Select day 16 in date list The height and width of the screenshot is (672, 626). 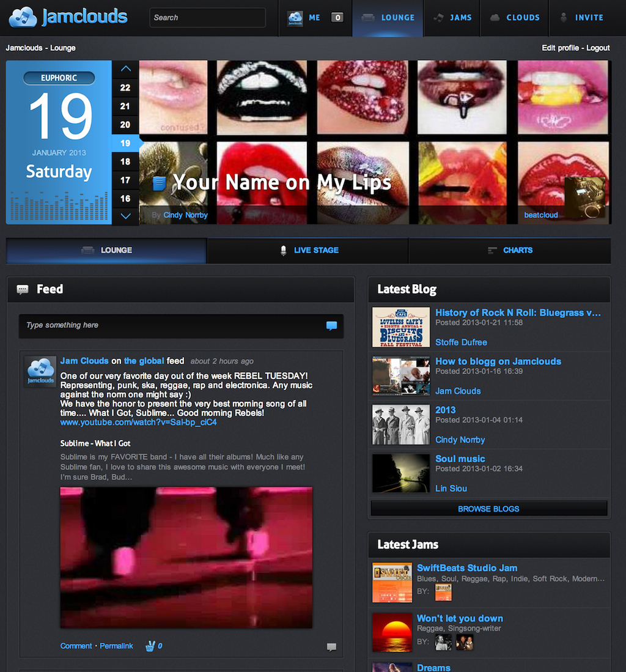pyautogui.click(x=125, y=199)
